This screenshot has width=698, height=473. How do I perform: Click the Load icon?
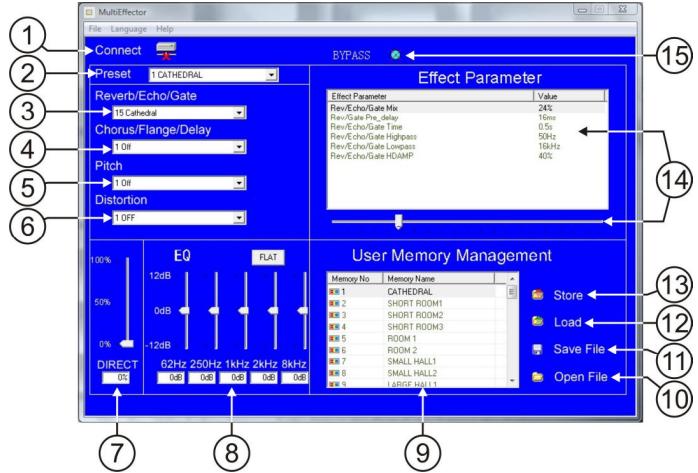pyautogui.click(x=538, y=321)
